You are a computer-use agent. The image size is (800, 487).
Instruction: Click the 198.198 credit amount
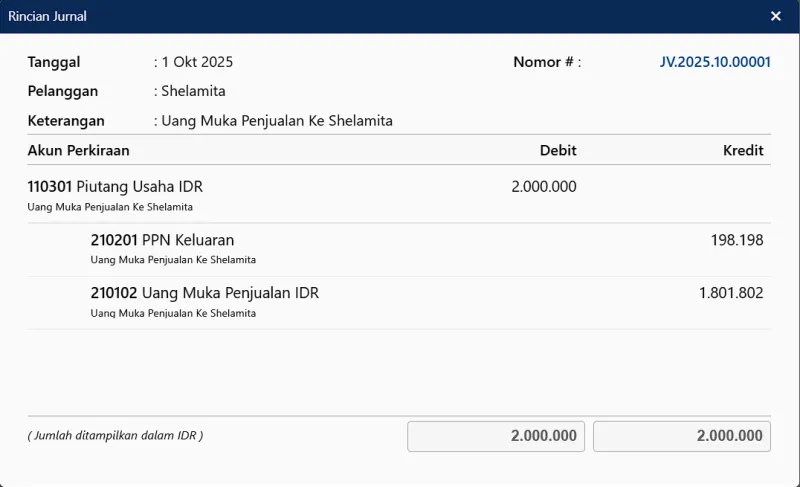(737, 240)
